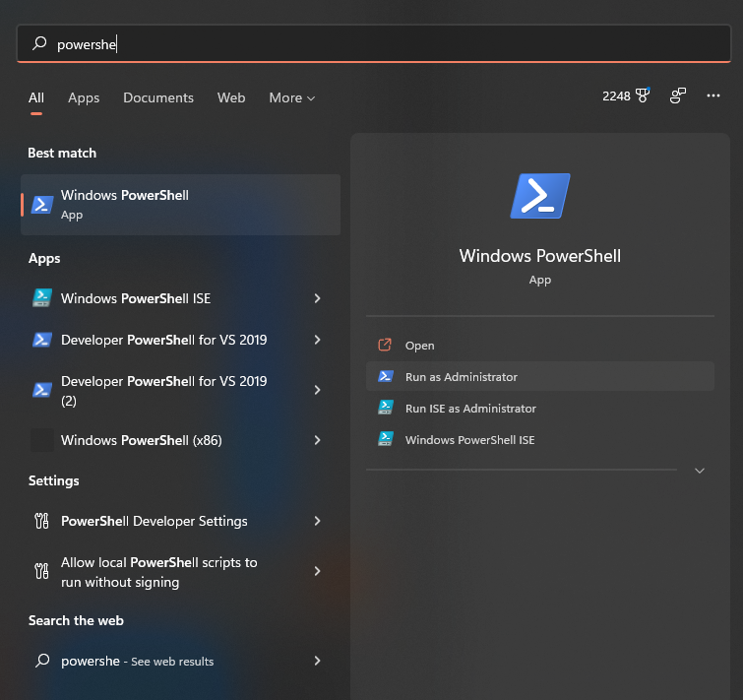Expand options for Windows PowerShell (x86)

pos(318,440)
